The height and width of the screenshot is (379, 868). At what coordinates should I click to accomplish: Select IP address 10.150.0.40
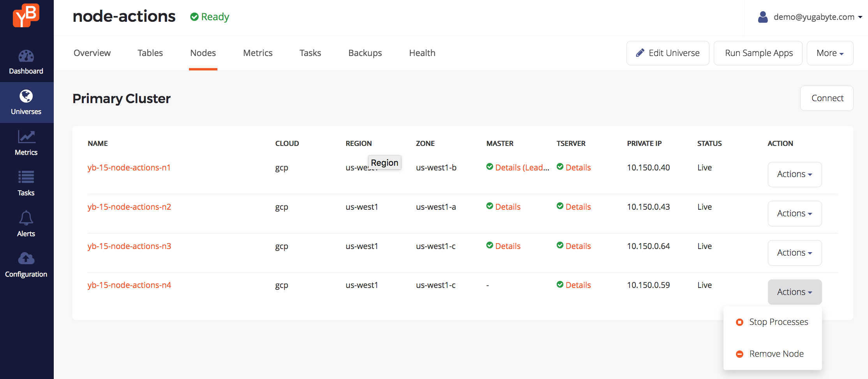[x=648, y=168]
